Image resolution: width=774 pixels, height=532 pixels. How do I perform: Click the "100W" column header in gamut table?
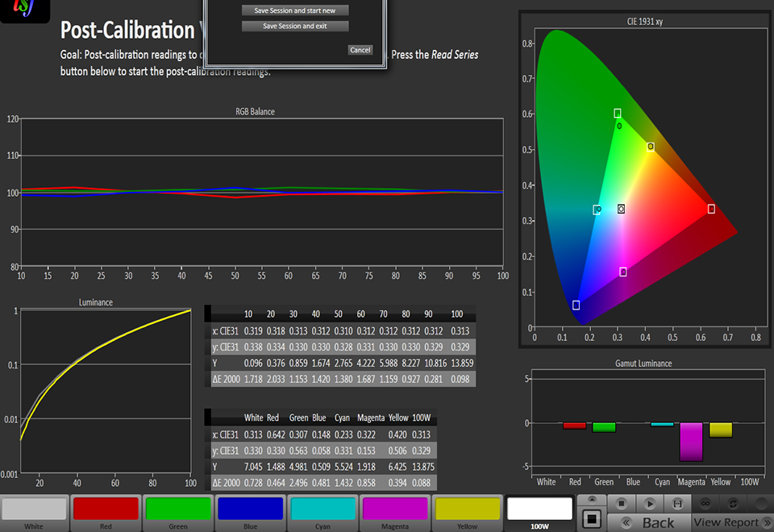tap(422, 418)
